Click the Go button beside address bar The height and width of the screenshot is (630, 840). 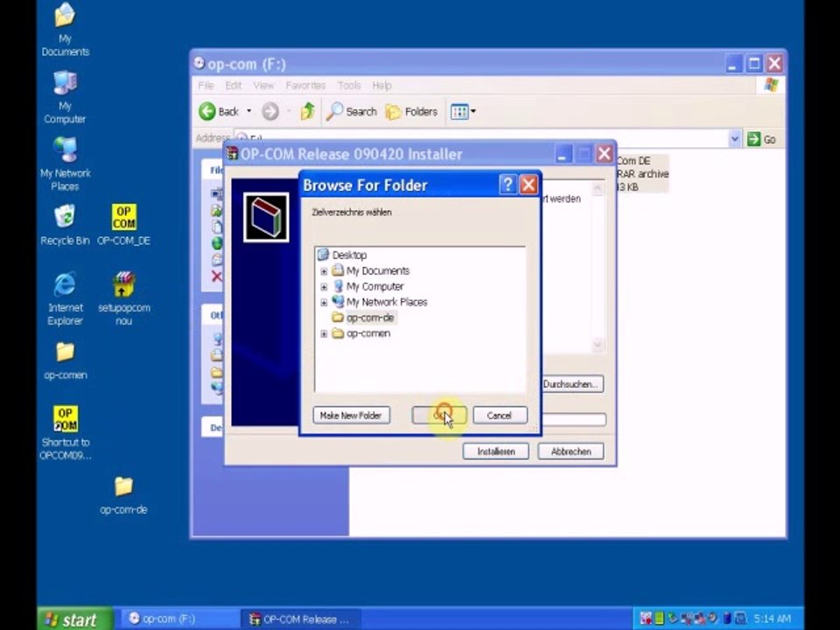pos(762,139)
